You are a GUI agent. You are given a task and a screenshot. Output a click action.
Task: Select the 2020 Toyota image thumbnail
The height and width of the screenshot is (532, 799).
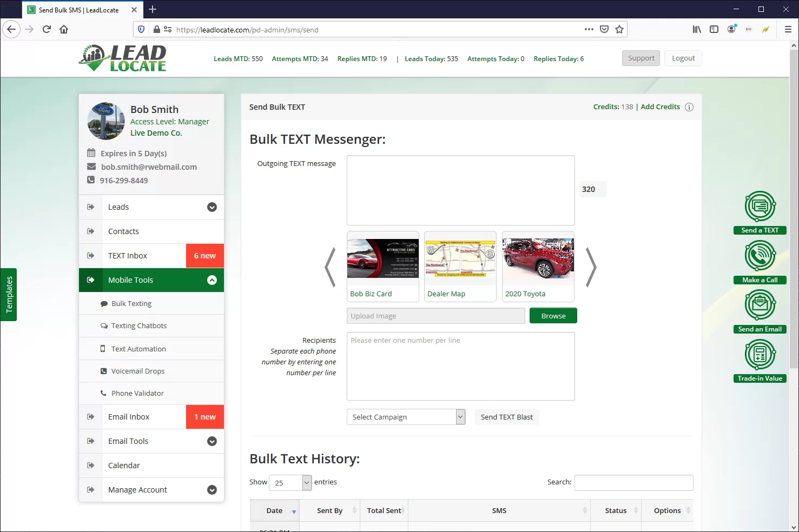click(538, 267)
